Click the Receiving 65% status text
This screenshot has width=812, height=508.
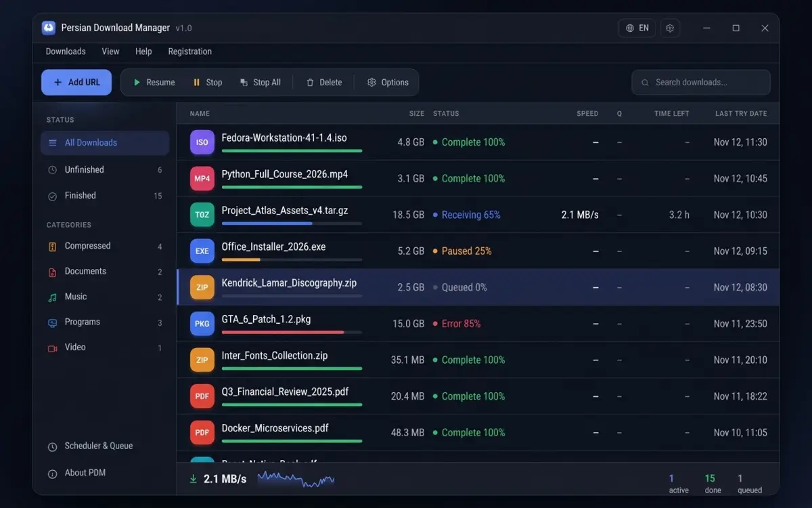tap(471, 215)
